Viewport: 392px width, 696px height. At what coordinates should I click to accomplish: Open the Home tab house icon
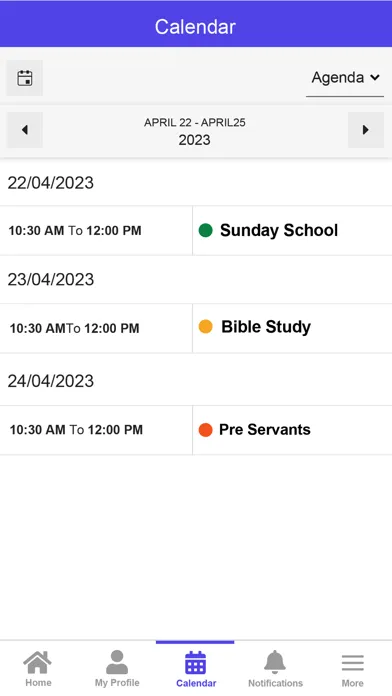[38, 662]
